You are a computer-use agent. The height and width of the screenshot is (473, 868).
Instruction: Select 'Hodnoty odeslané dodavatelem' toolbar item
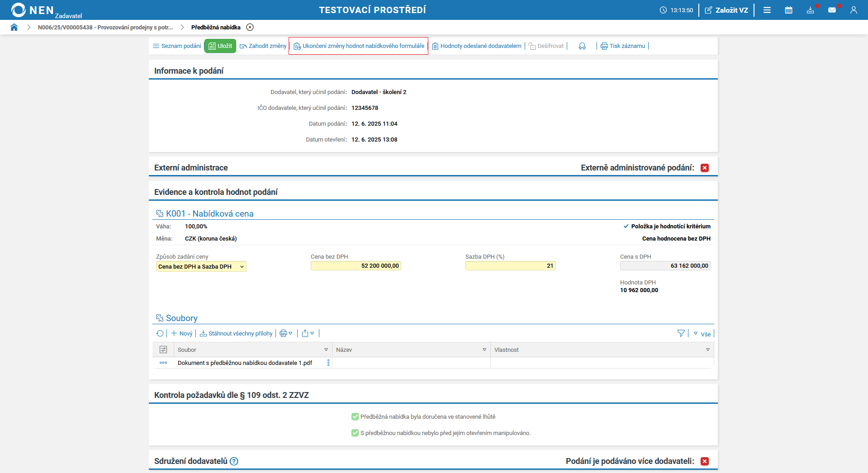click(x=477, y=46)
